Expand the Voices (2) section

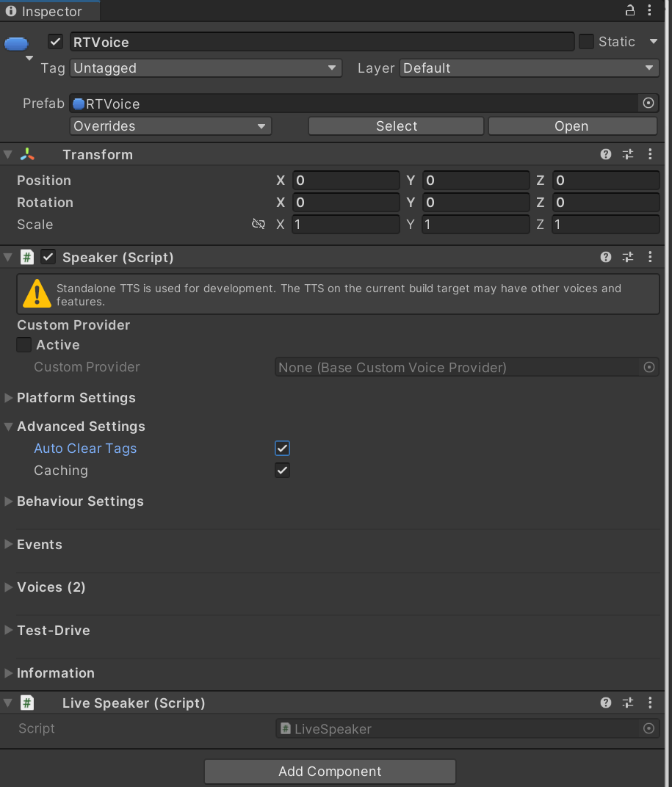coord(8,587)
